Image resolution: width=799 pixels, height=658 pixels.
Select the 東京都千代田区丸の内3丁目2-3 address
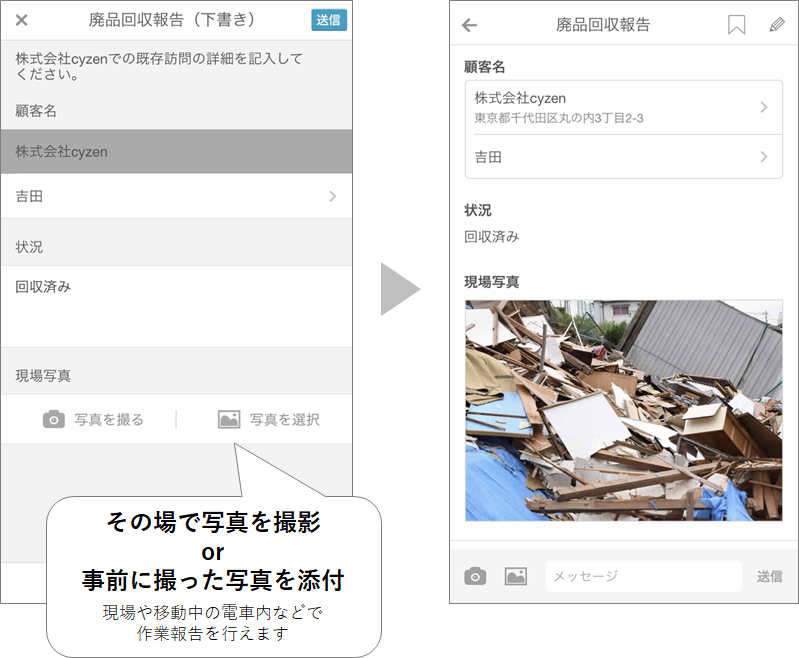click(x=559, y=118)
